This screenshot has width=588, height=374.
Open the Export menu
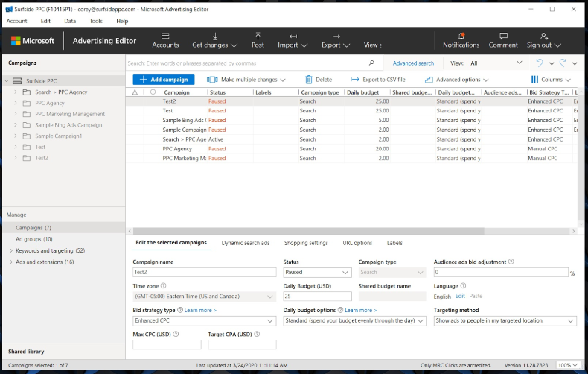click(336, 40)
